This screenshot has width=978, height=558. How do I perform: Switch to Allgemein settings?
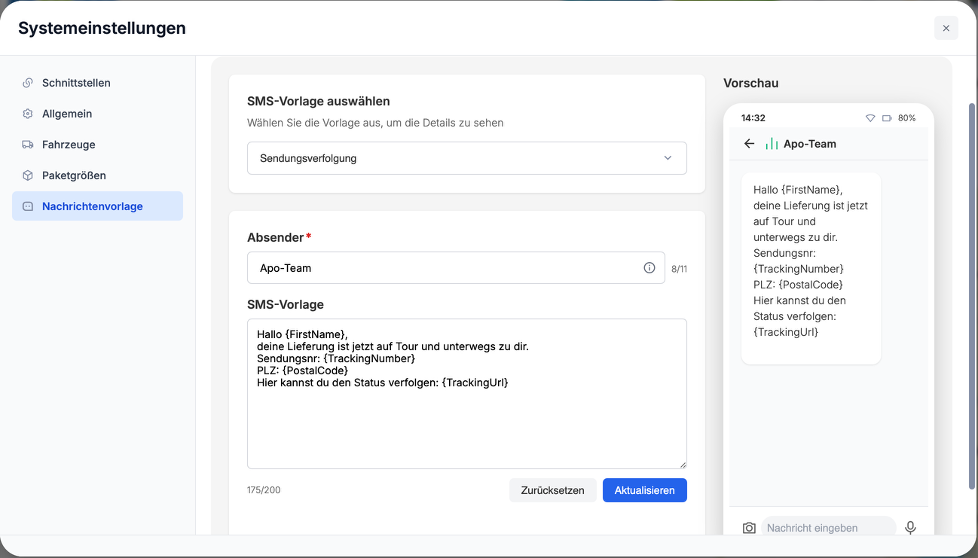(67, 114)
